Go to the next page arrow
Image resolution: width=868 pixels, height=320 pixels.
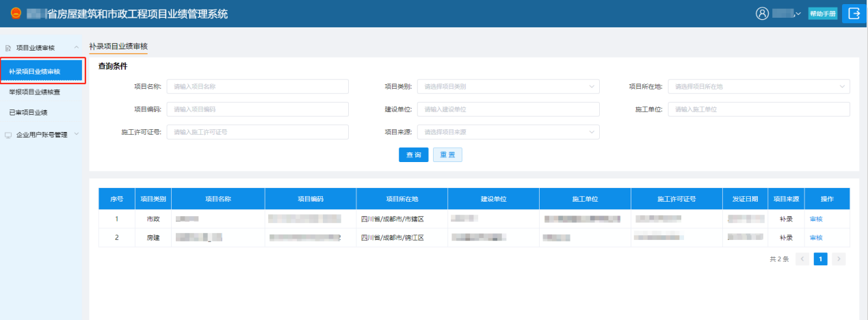[839, 259]
